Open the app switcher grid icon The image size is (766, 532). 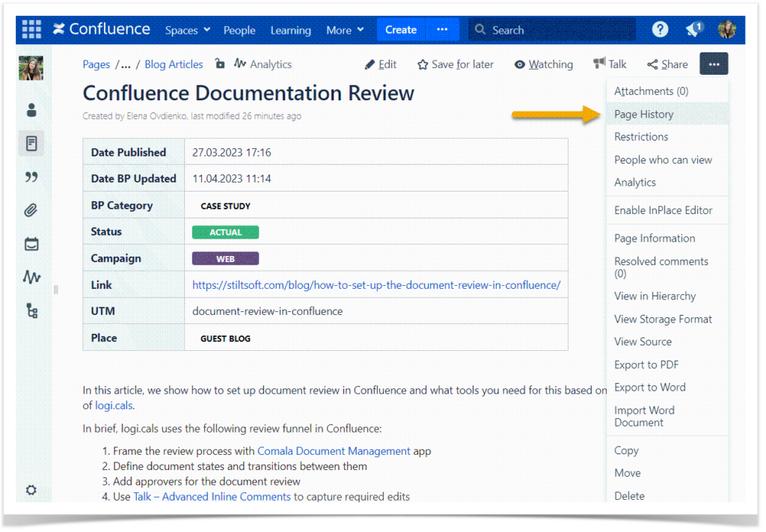pyautogui.click(x=31, y=29)
